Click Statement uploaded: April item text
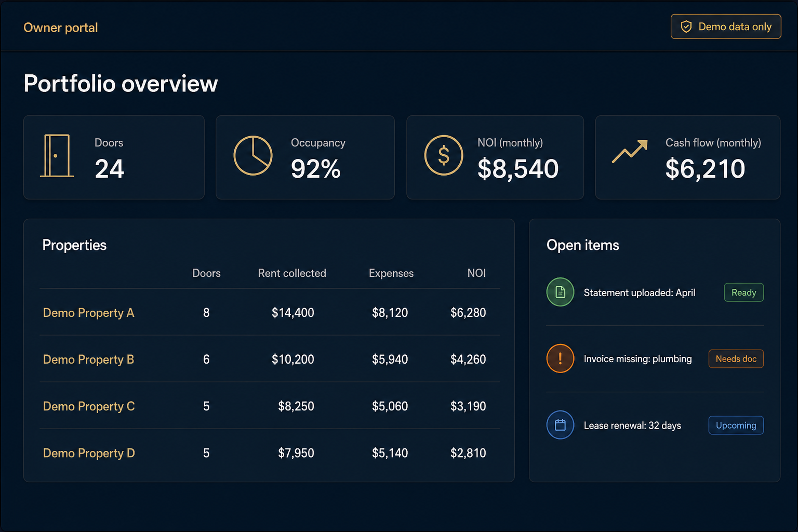This screenshot has width=798, height=532. point(640,292)
